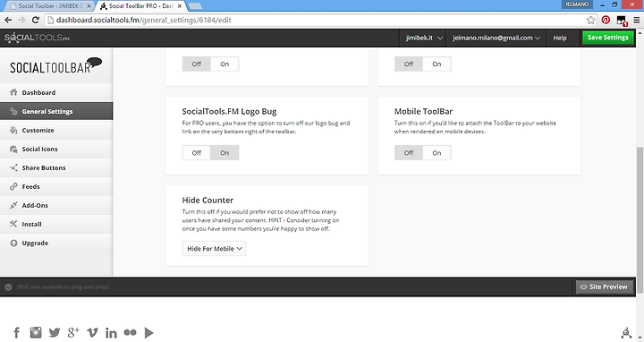Open Upgrade in the sidebar
The image size is (644, 342).
tap(56, 243)
